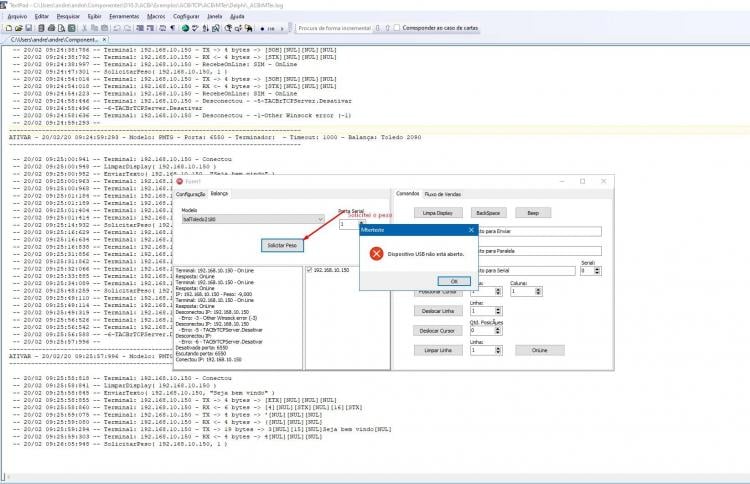Viewport: 750px width, 484px height.
Task: Open the Arquivo menu
Action: click(17, 16)
